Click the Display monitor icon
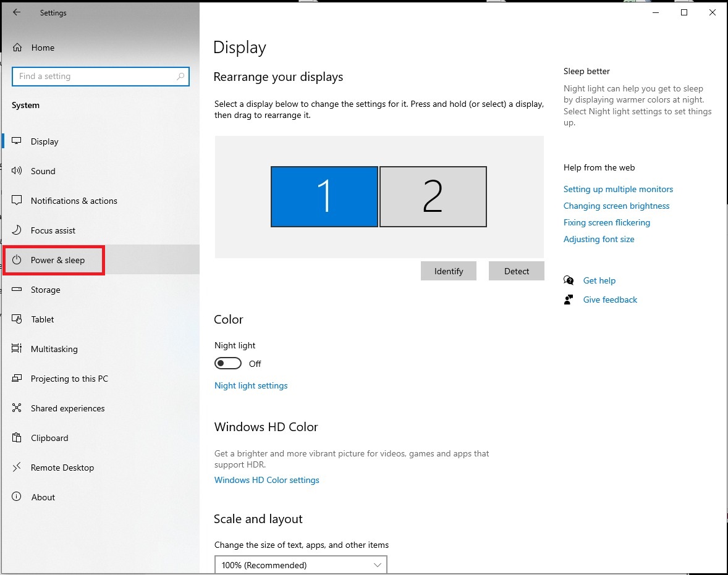Image resolution: width=728 pixels, height=575 pixels. click(17, 141)
